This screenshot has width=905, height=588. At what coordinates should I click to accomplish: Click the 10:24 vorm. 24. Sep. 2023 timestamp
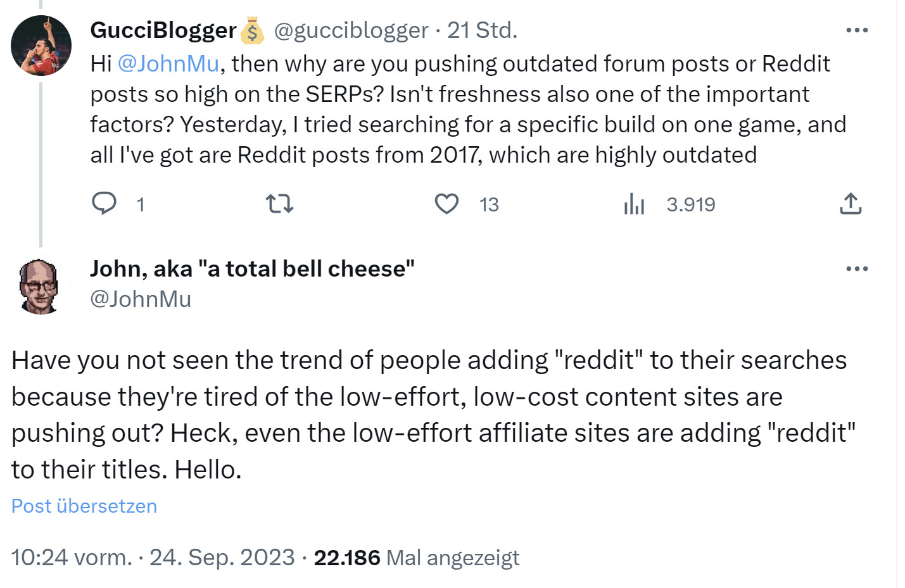[153, 558]
